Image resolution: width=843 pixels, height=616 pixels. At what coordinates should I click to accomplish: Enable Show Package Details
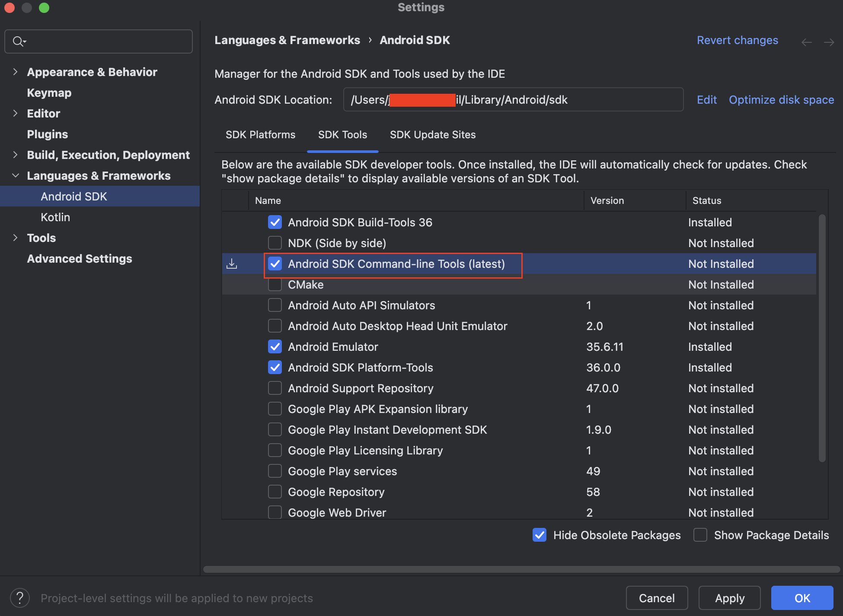(700, 535)
